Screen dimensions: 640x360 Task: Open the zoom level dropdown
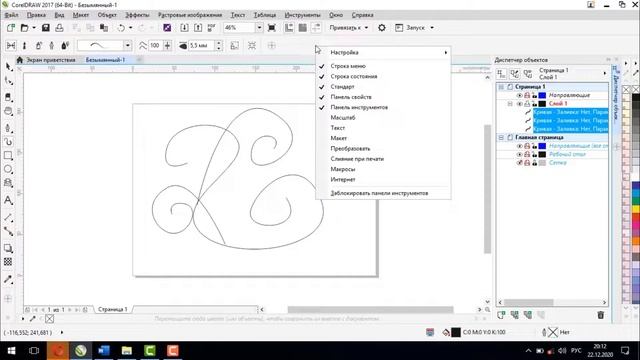point(259,28)
